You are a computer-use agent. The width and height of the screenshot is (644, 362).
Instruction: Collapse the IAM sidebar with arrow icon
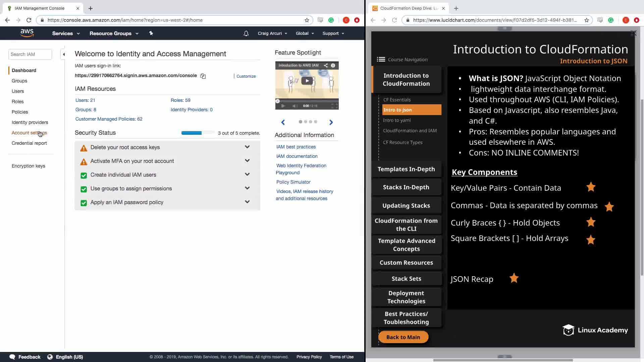[63, 54]
